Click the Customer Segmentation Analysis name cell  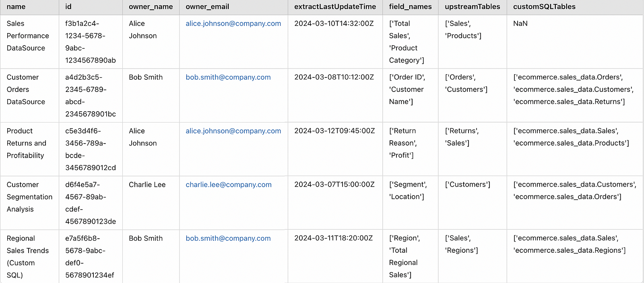click(x=29, y=197)
